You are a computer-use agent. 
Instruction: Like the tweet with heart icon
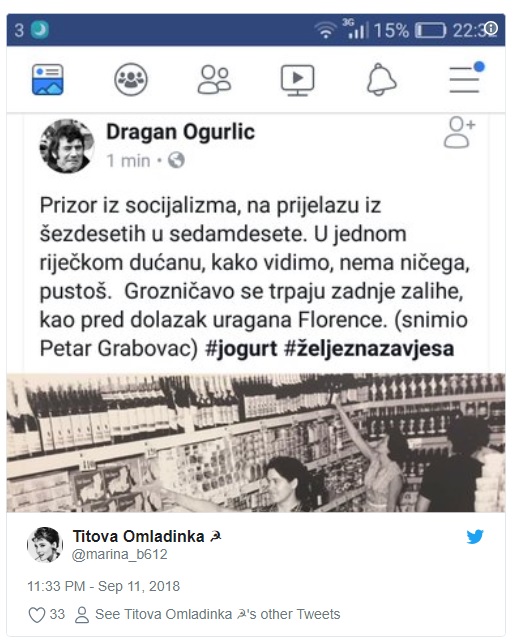point(36,614)
